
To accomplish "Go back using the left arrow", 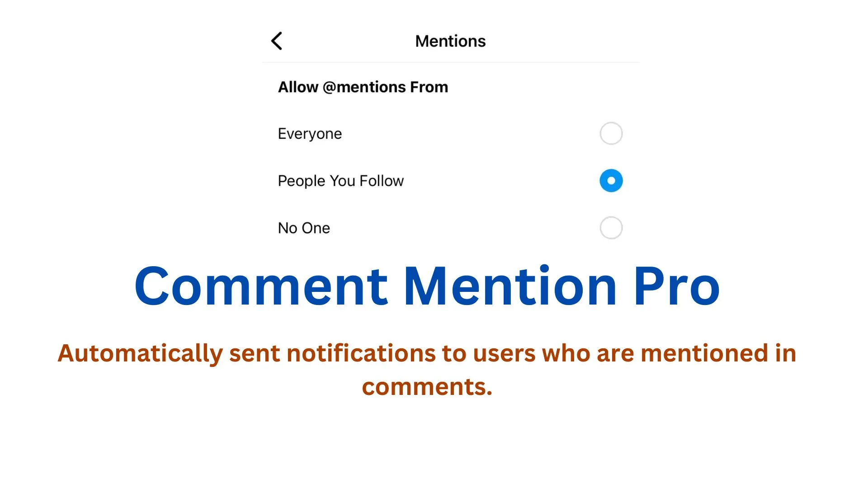I will point(277,41).
